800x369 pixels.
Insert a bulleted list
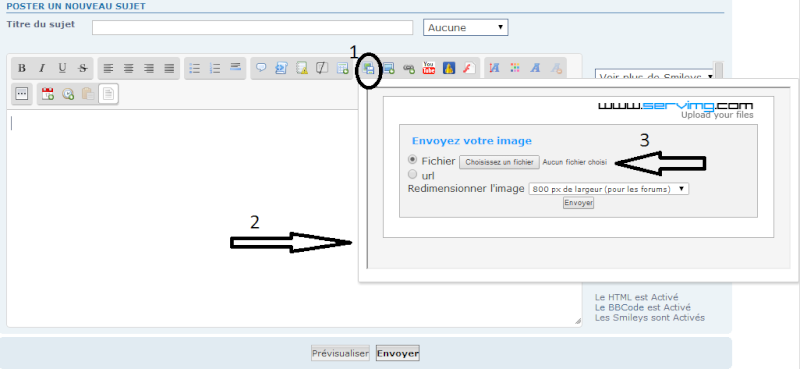click(194, 68)
